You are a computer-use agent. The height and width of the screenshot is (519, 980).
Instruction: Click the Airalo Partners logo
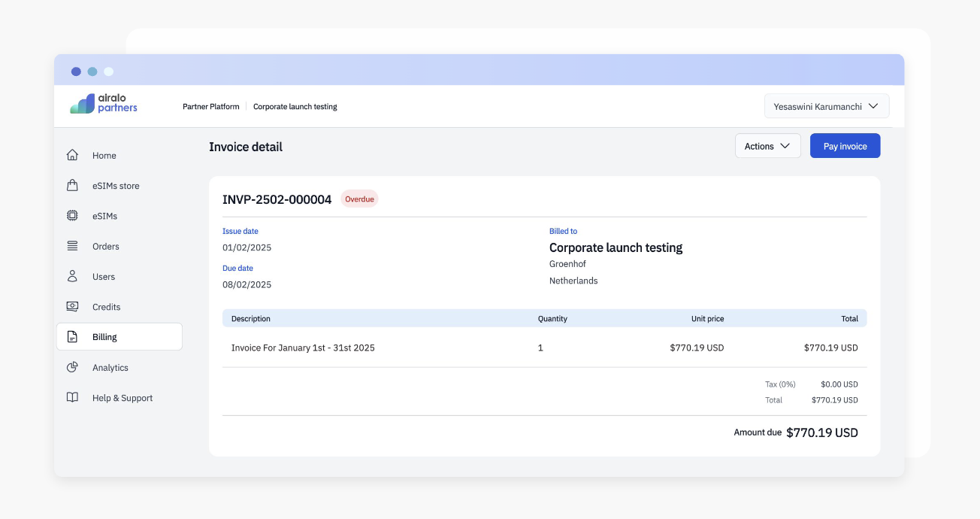pos(103,105)
